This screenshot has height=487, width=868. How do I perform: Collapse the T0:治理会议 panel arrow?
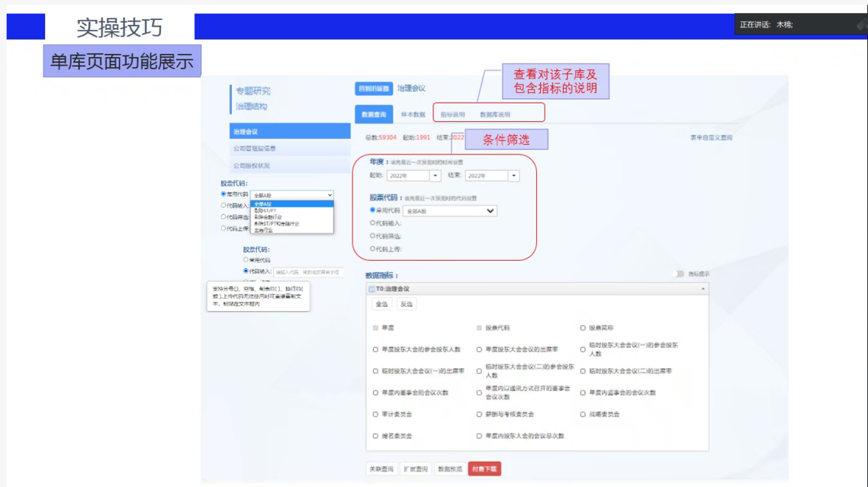703,290
